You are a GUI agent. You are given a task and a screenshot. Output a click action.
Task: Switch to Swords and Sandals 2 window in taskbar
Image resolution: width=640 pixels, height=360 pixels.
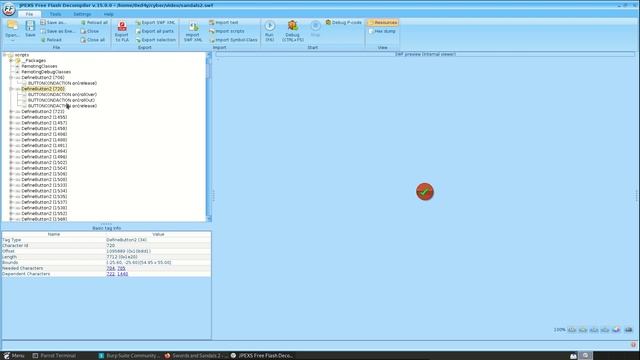point(196,356)
